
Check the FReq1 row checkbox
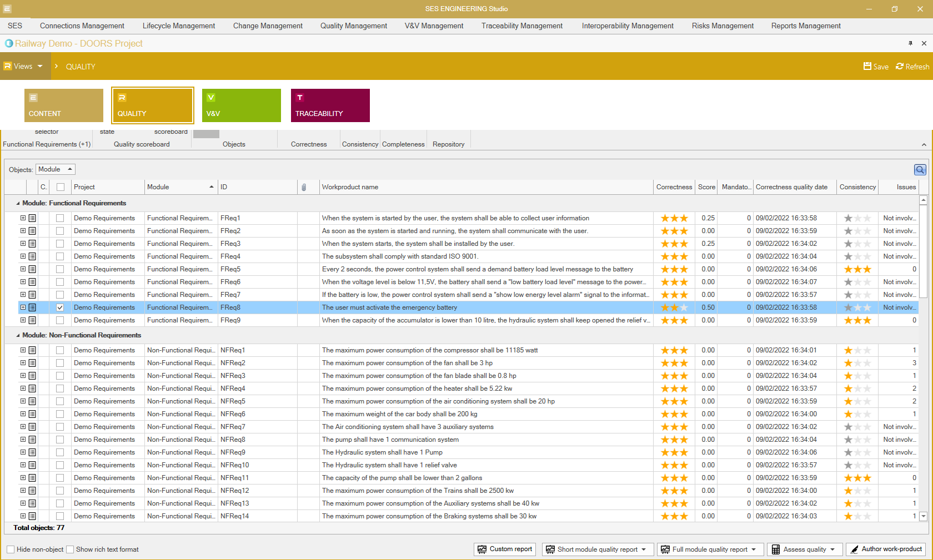(x=60, y=218)
